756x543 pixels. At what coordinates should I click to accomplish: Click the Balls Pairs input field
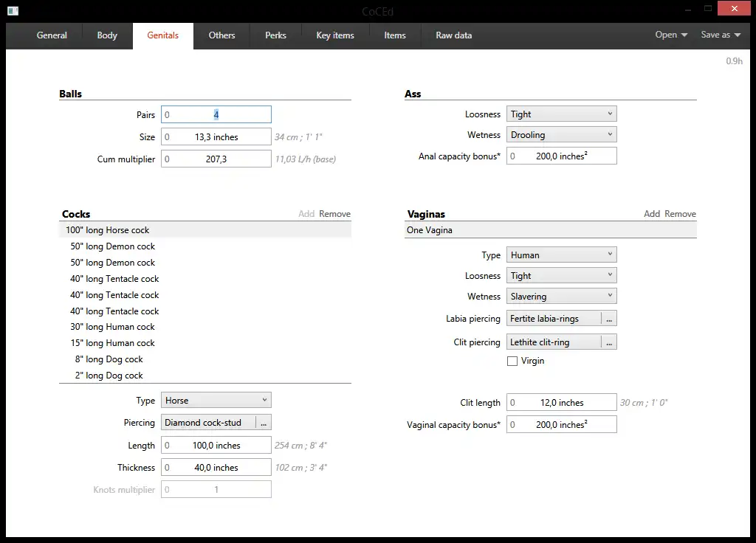(x=216, y=114)
